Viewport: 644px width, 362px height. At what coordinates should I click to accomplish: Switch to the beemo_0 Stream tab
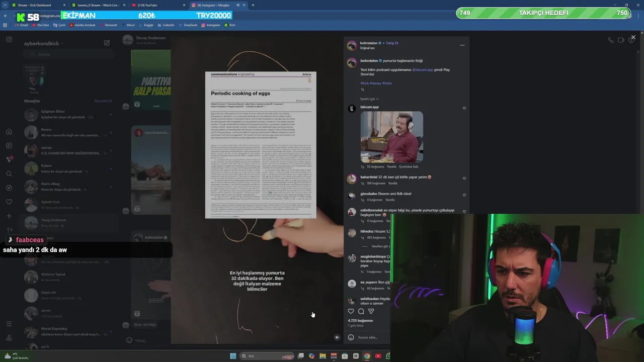pos(98,5)
